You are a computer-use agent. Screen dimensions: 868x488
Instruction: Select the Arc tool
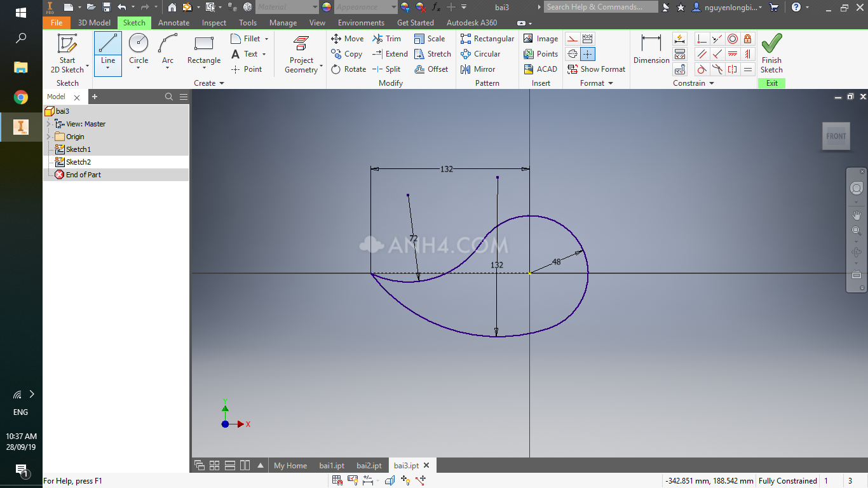[x=168, y=48]
